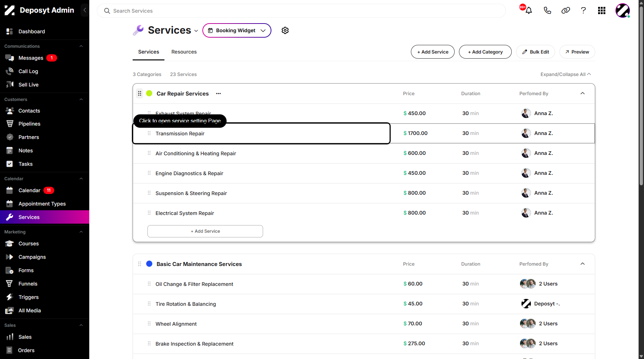Click the top + Add Service button
This screenshot has height=359, width=644.
pos(433,52)
